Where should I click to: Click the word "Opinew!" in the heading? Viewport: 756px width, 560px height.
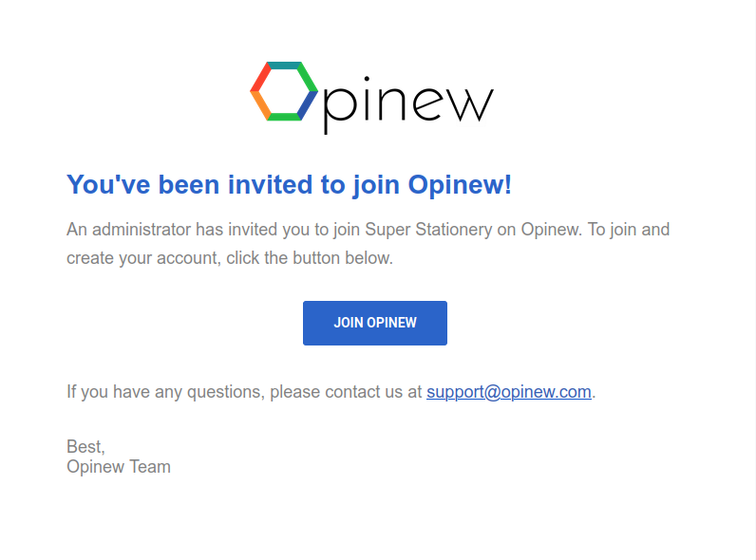(x=460, y=184)
